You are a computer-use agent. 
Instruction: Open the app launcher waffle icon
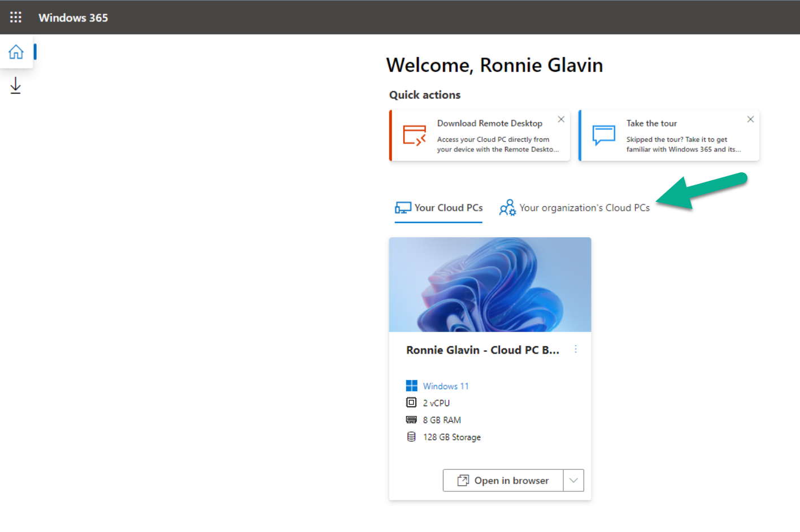click(16, 18)
